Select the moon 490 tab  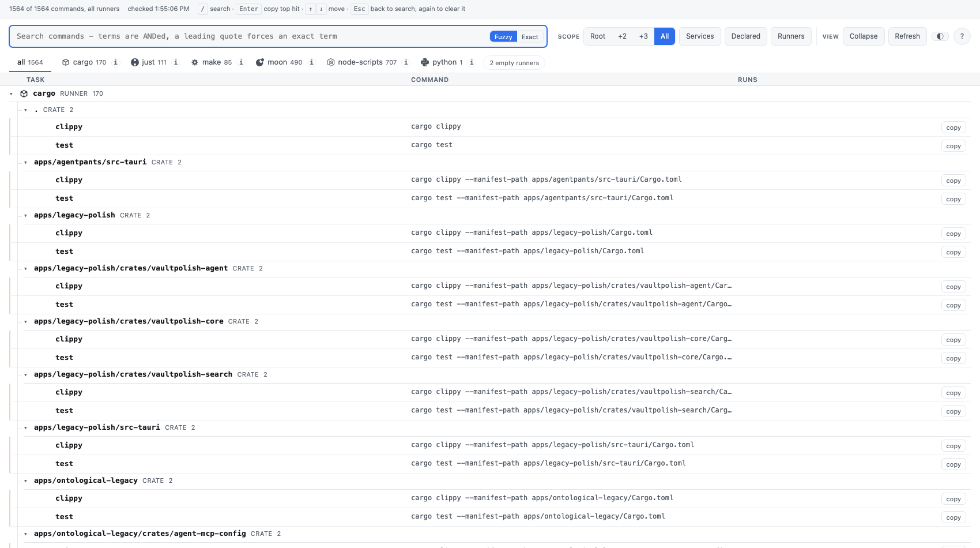click(x=280, y=62)
